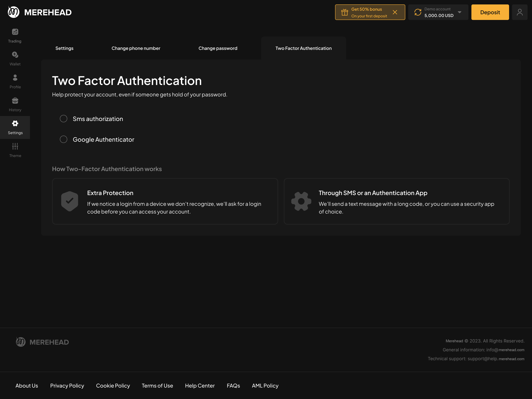Open the user account icon in the header
Viewport: 532px width, 399px height.
coord(519,12)
